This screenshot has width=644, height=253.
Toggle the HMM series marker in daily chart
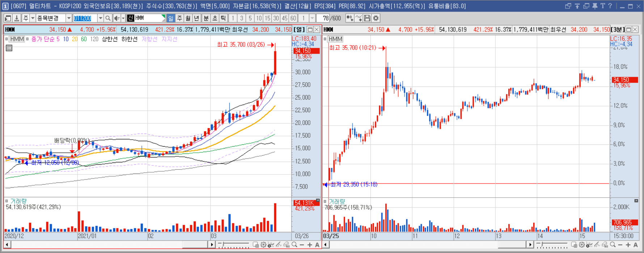pyautogui.click(x=7, y=39)
